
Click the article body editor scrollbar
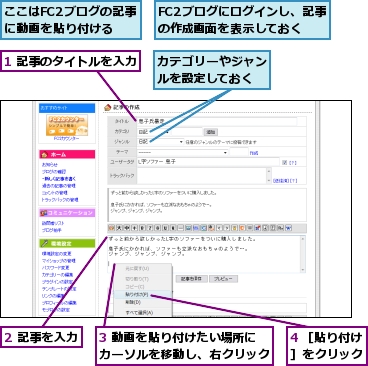(x=303, y=254)
